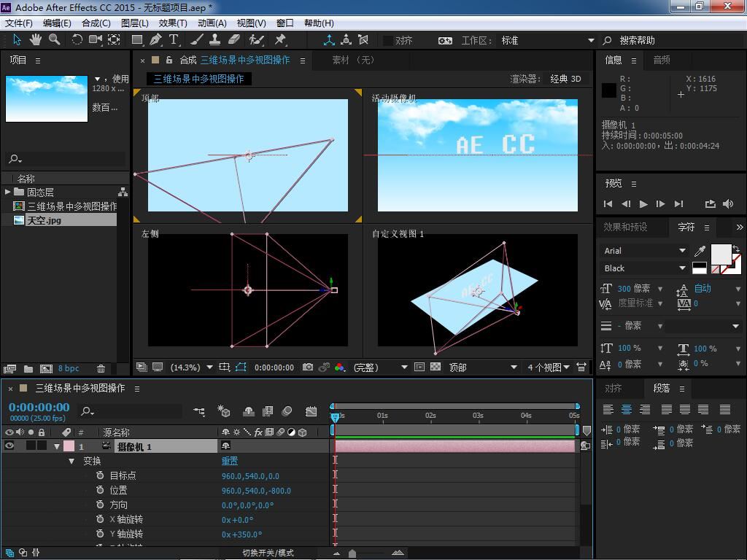Toggle transparency grid in viewer

(x=436, y=367)
